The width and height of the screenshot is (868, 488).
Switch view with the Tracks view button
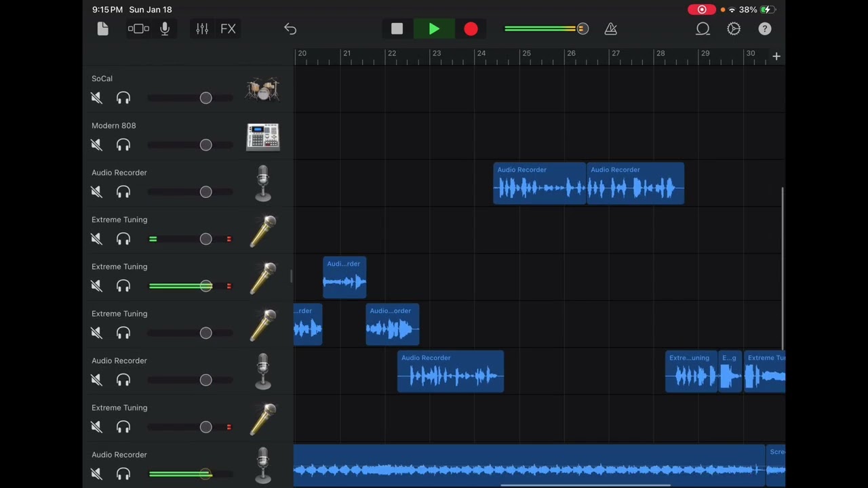[138, 28]
